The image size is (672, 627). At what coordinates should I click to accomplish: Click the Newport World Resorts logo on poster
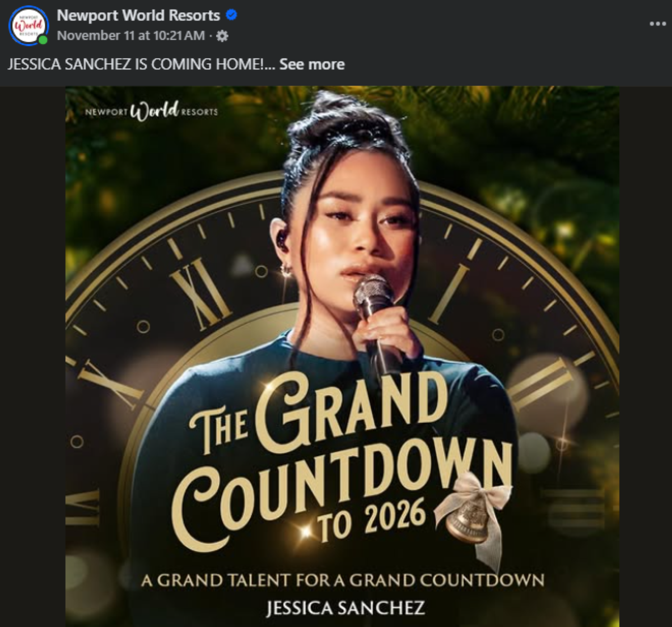coord(151,110)
